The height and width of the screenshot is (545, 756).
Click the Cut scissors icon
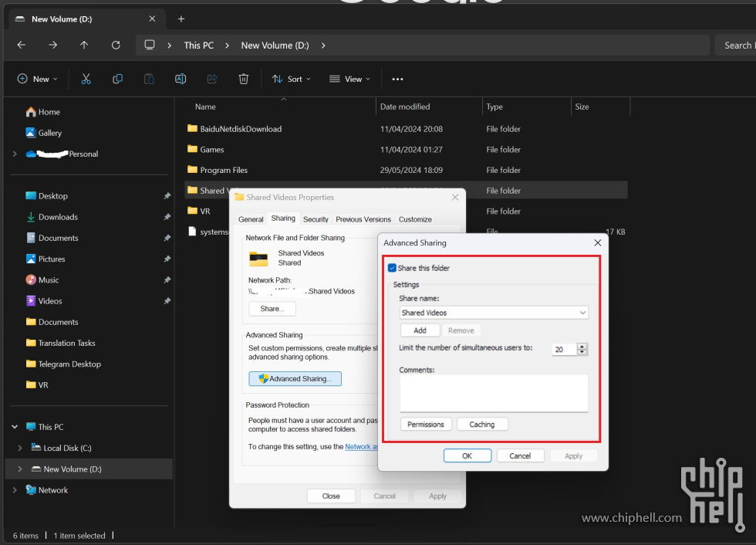86,79
